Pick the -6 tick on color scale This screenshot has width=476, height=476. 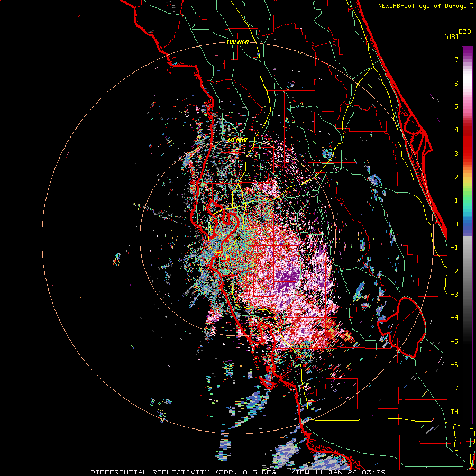coord(454,365)
